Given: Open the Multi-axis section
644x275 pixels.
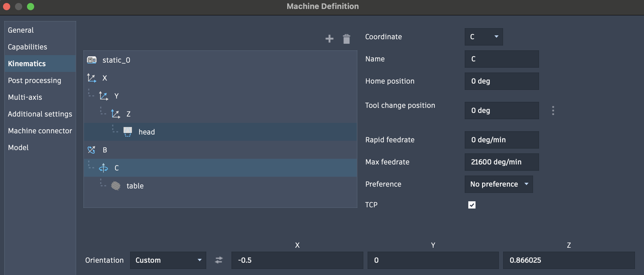Looking at the screenshot, I should [40, 97].
